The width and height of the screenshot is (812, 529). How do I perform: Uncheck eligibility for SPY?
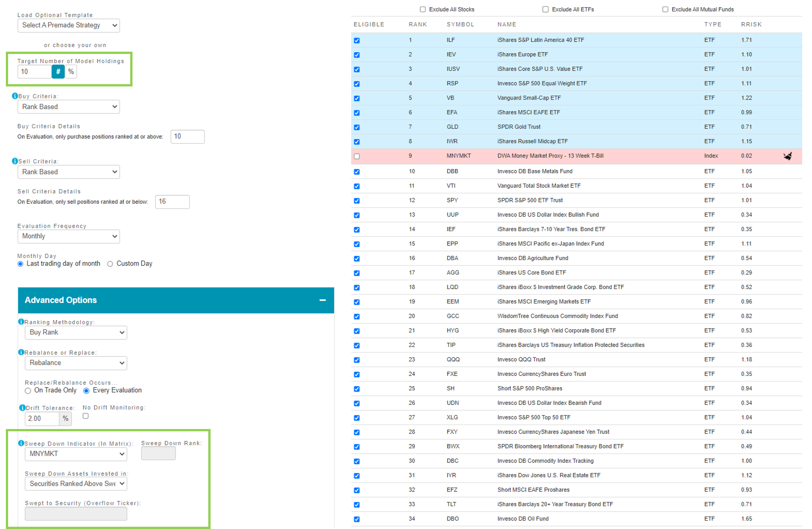pos(357,201)
